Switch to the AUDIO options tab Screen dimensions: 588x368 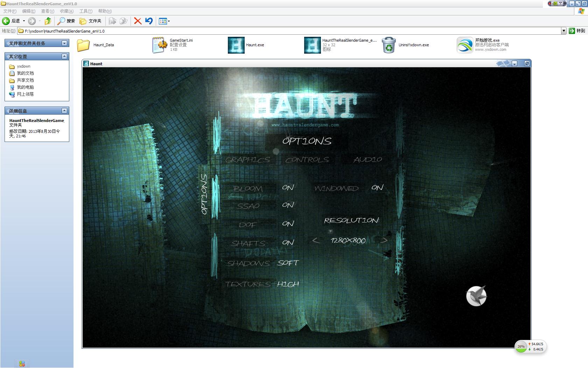coord(367,159)
